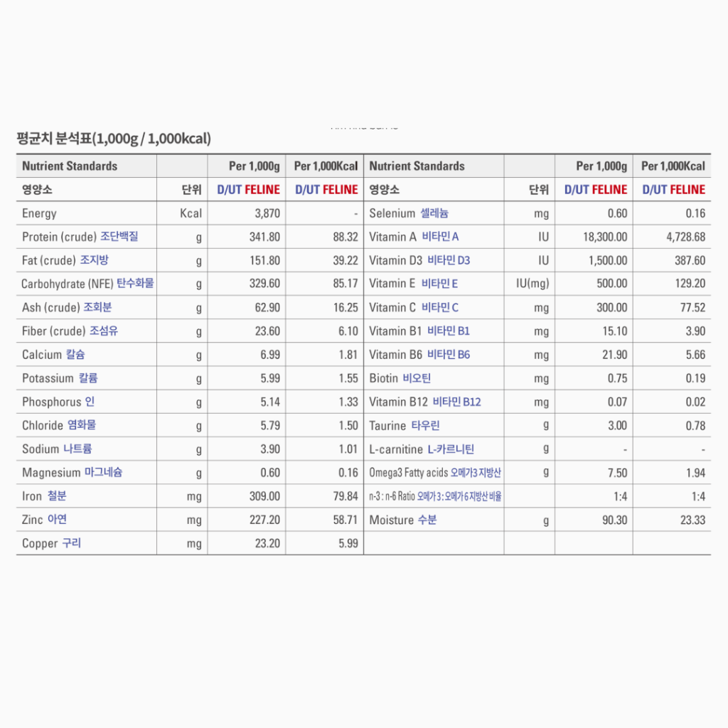Screen dimensions: 728x728
Task: Click the Carbohydrate value "329.60"
Action: pos(264,284)
